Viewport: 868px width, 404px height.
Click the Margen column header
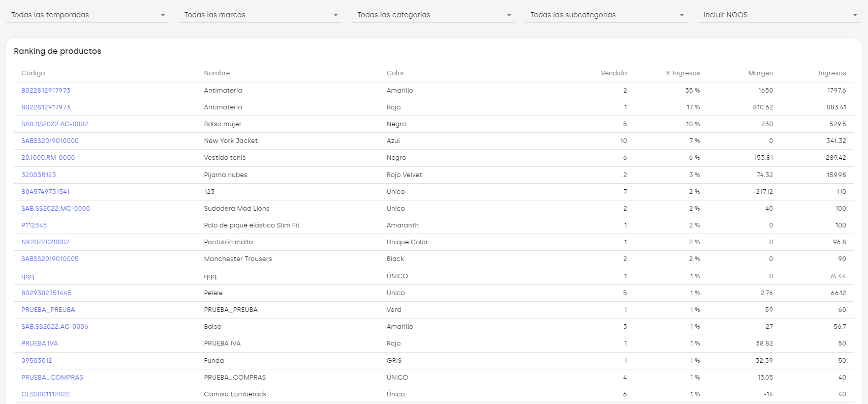760,73
